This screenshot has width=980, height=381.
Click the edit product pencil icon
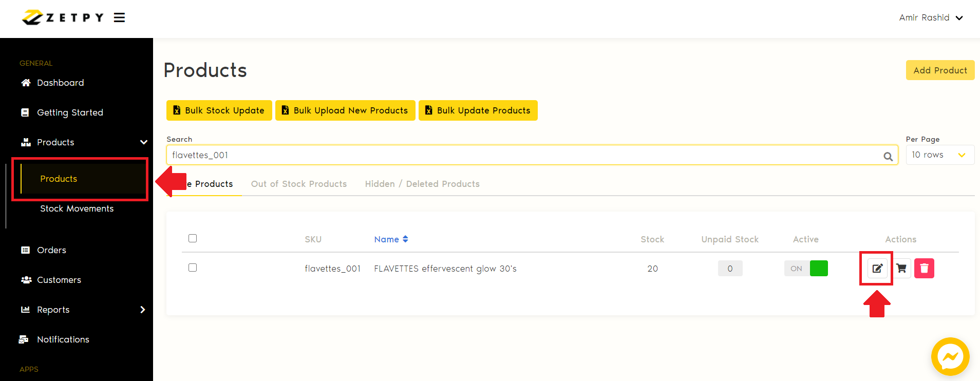(877, 268)
